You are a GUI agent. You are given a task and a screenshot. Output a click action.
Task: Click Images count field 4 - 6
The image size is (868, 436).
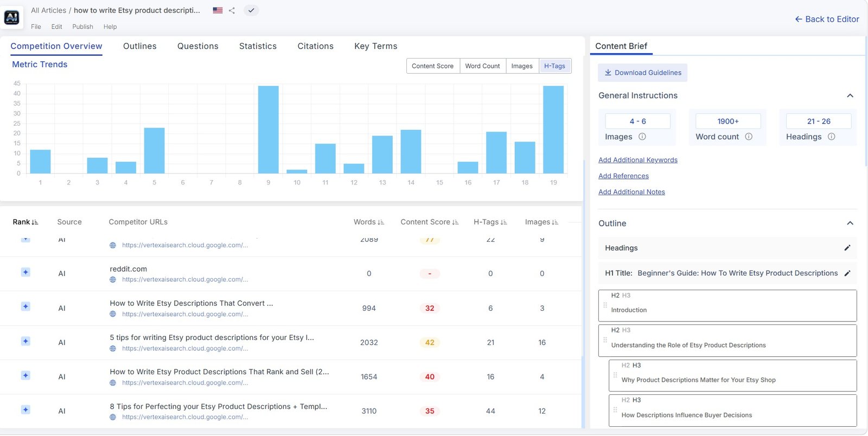637,121
